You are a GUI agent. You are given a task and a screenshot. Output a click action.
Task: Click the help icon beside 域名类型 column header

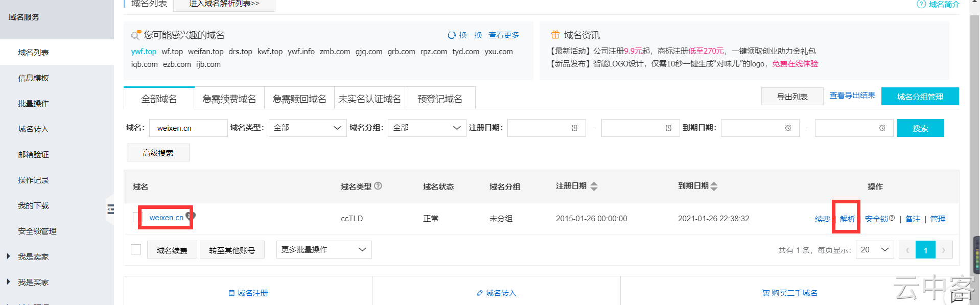378,186
